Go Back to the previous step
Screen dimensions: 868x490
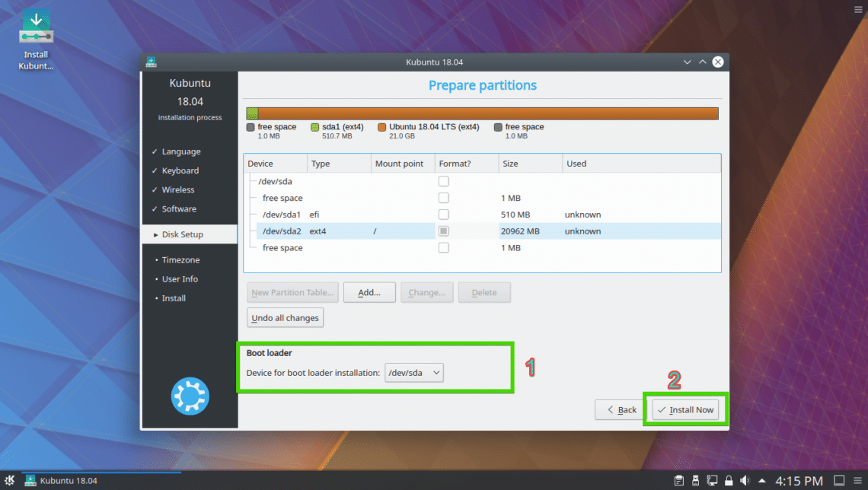coord(621,410)
